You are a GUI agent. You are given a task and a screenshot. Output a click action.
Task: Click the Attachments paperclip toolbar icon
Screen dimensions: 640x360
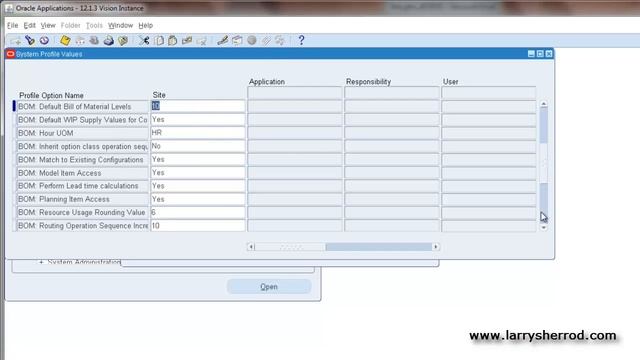tap(266, 40)
